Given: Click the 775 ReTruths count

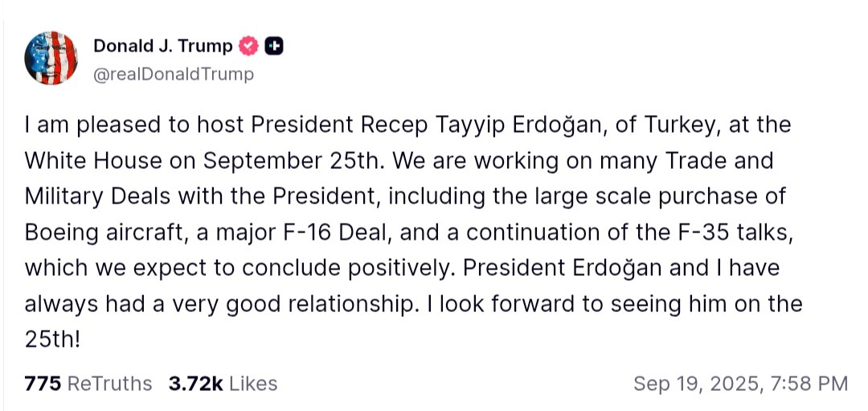Looking at the screenshot, I should click(43, 384).
